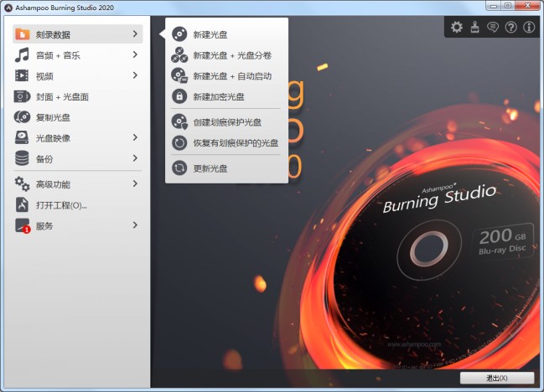The image size is (544, 392).
Task: Click the 服务 icon with red badge
Action: pyautogui.click(x=23, y=225)
